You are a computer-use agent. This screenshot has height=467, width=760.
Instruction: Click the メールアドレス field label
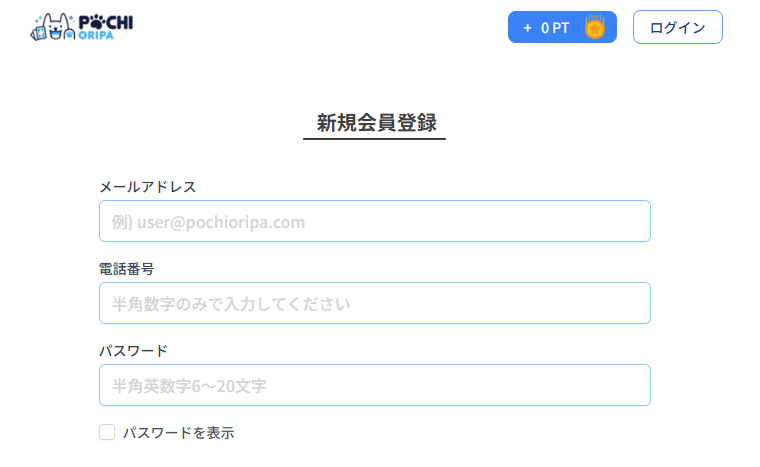click(147, 187)
